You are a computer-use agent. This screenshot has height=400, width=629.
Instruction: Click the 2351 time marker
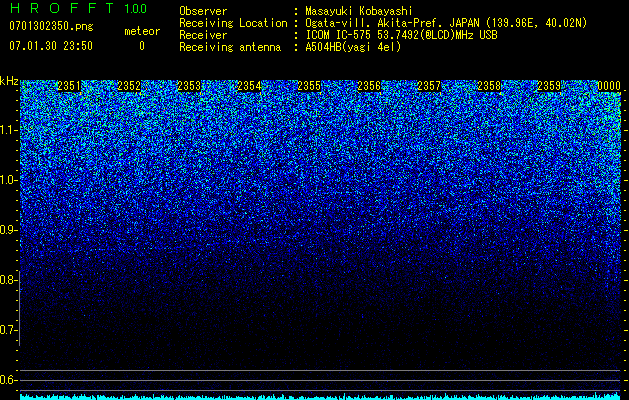point(69,86)
